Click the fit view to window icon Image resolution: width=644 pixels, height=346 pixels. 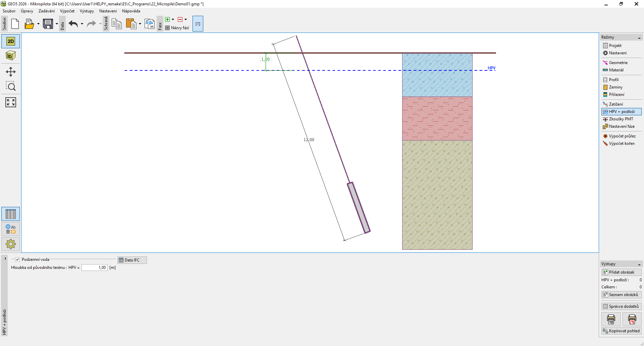(x=11, y=102)
